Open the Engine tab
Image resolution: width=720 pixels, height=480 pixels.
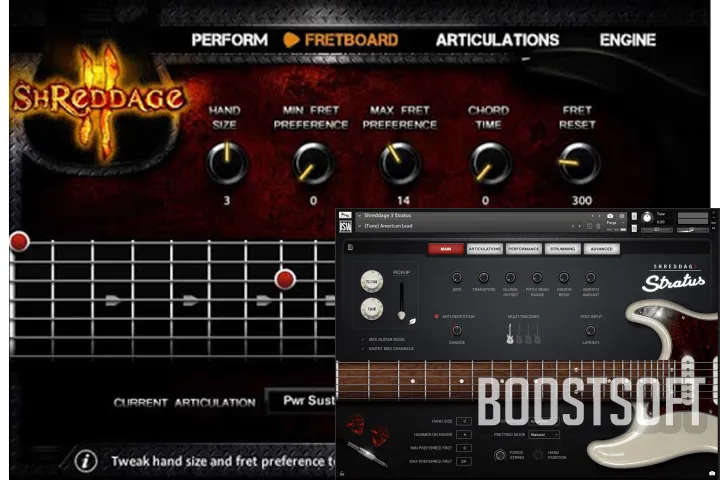click(627, 40)
